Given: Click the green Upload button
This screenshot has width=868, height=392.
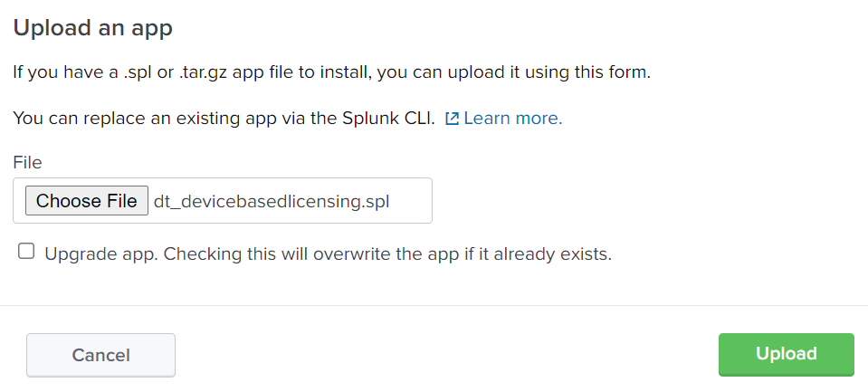Looking at the screenshot, I should pos(786,354).
